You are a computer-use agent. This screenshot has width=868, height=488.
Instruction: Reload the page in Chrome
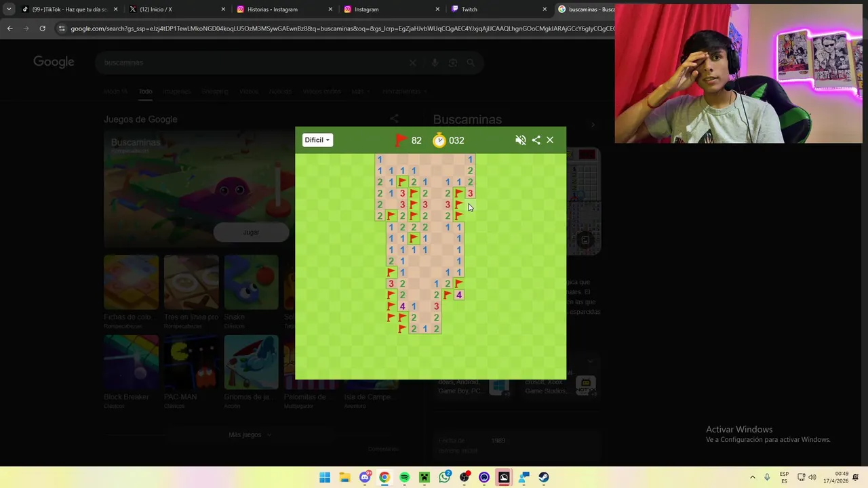tap(42, 28)
